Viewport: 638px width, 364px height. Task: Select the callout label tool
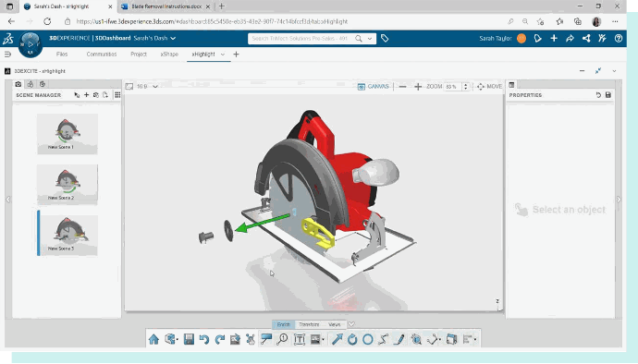pyautogui.click(x=266, y=339)
